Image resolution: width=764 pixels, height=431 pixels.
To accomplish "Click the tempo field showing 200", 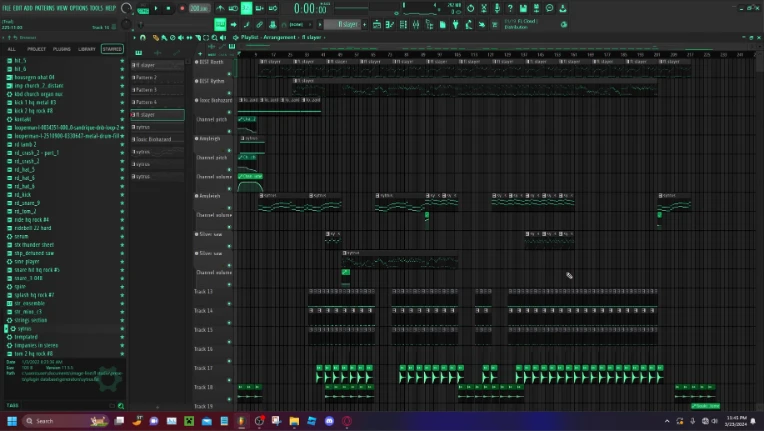I will click(x=199, y=8).
